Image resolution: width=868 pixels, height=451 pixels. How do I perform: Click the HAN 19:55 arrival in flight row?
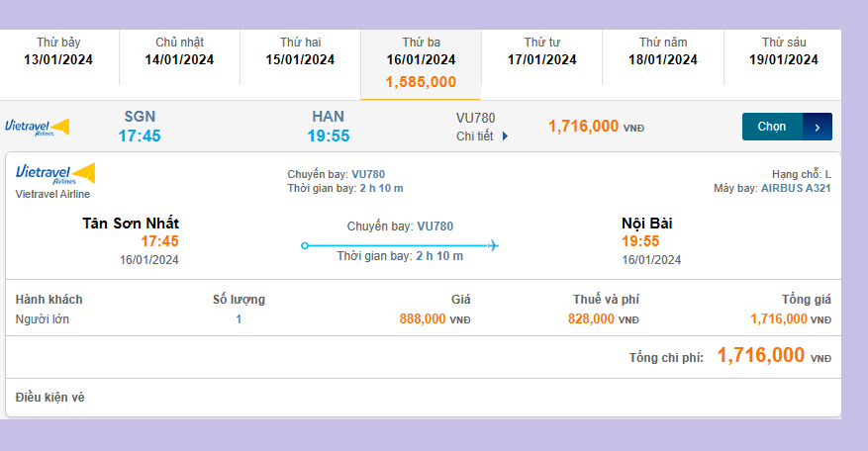pyautogui.click(x=328, y=127)
